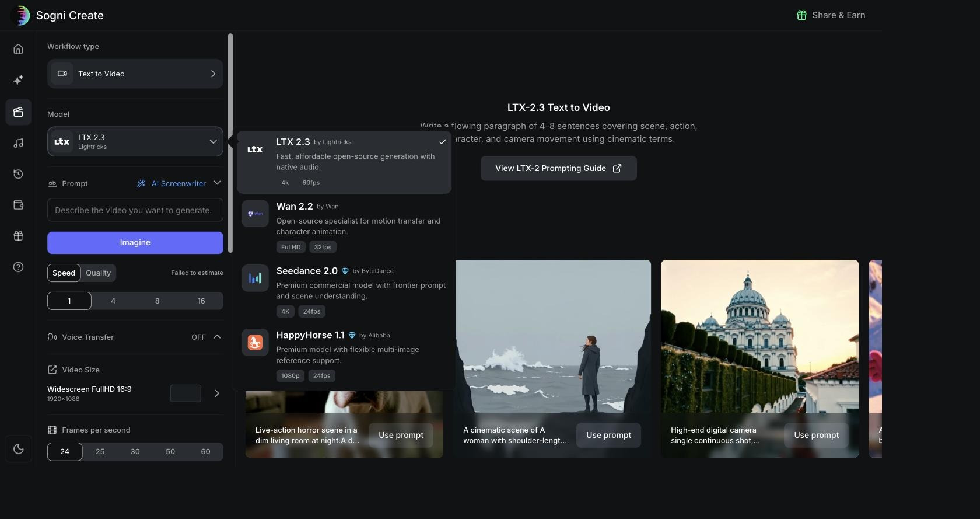Click the Video Size aspect preview box
This screenshot has height=519, width=980.
(185, 393)
